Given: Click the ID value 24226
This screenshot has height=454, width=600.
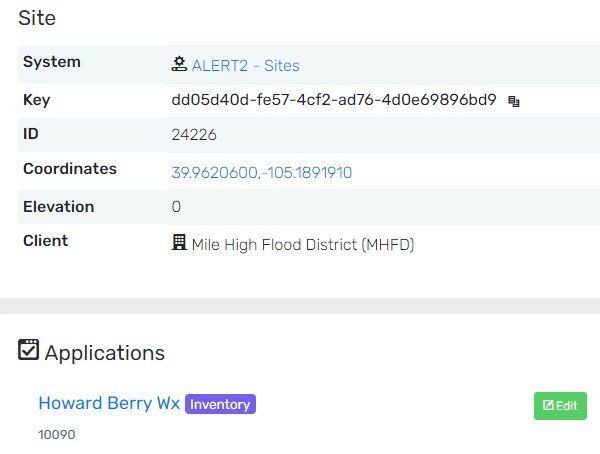Looking at the screenshot, I should (x=195, y=134).
